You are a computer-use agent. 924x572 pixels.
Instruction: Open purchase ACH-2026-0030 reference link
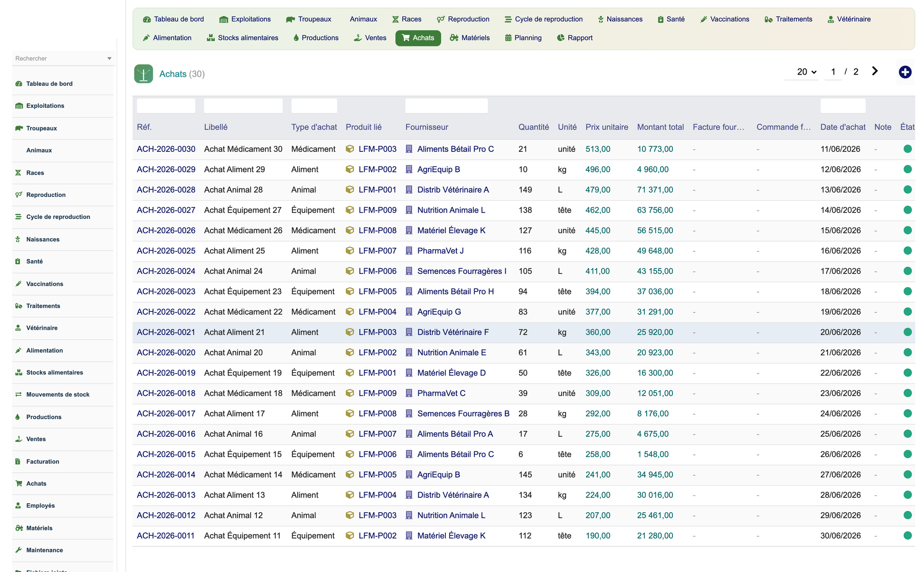click(166, 149)
